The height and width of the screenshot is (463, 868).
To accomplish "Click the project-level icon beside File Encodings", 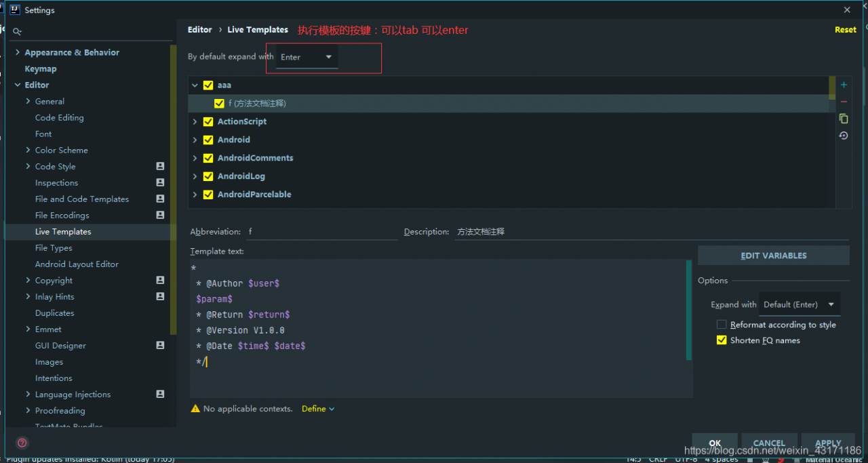I will 160,215.
